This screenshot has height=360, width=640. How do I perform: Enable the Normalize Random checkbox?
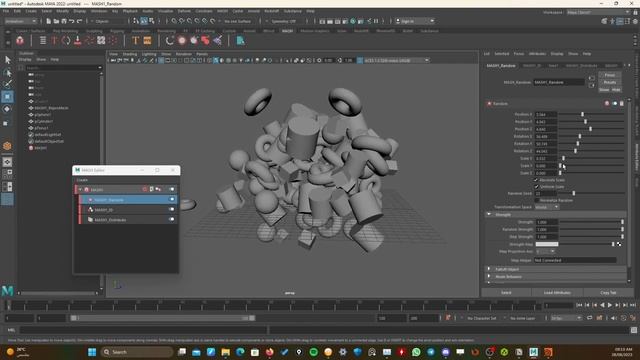536,200
